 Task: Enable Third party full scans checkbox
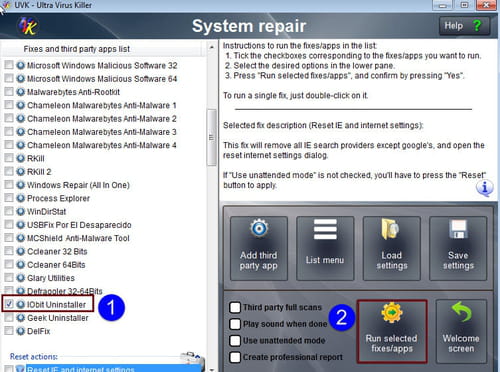tap(235, 307)
